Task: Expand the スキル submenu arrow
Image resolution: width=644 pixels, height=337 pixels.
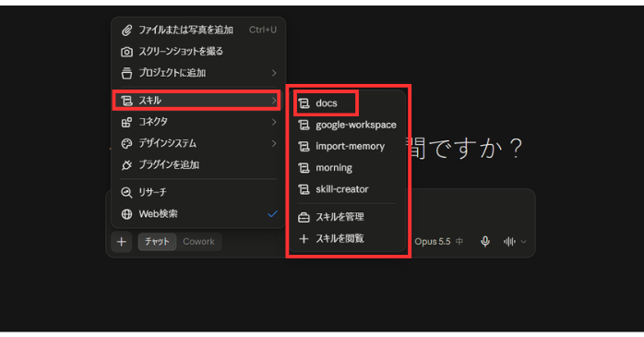Action: pyautogui.click(x=274, y=101)
